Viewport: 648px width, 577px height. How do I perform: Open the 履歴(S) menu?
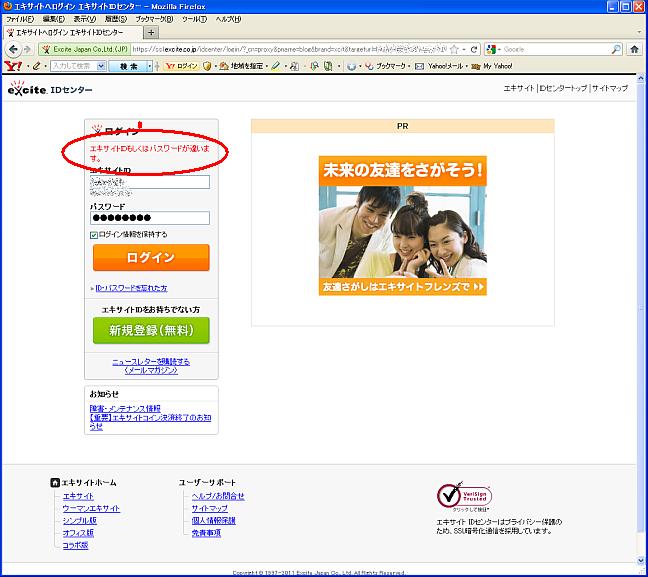116,19
